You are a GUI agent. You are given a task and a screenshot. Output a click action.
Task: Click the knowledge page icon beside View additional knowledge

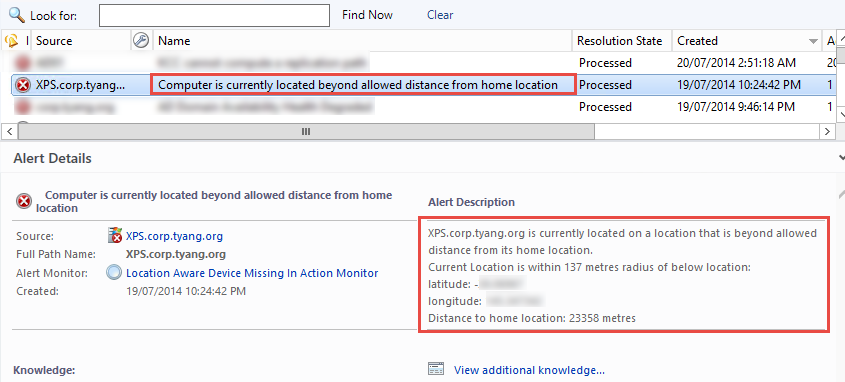[x=435, y=369]
